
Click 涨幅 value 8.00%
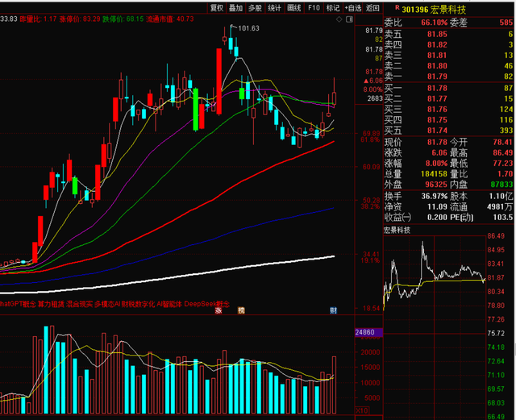tap(436, 164)
